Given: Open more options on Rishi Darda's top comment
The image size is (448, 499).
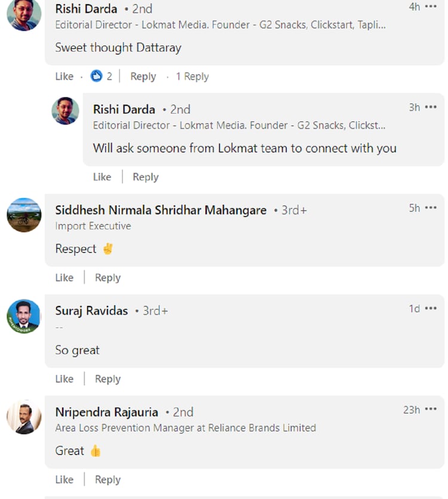Looking at the screenshot, I should [x=431, y=7].
